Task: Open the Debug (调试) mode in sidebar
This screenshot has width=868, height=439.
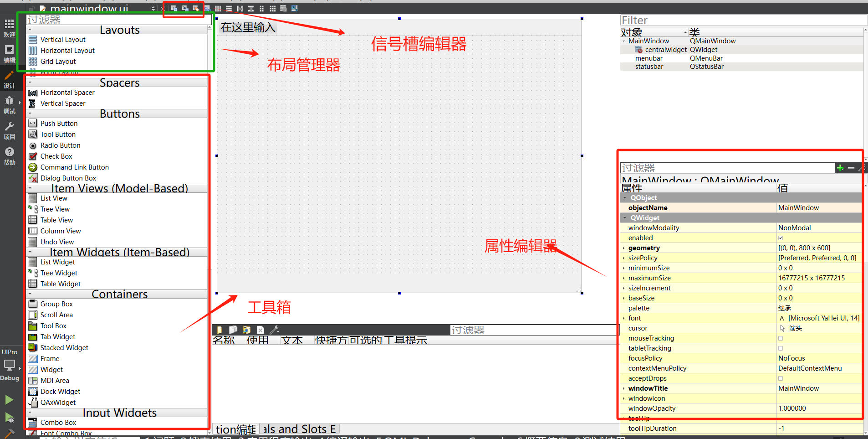Action: [x=9, y=104]
